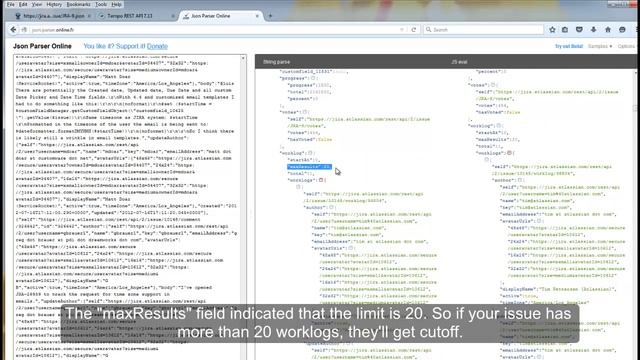The image size is (640, 360).
Task: Collapse the "votes" node in JS eval
Action: [493, 85]
